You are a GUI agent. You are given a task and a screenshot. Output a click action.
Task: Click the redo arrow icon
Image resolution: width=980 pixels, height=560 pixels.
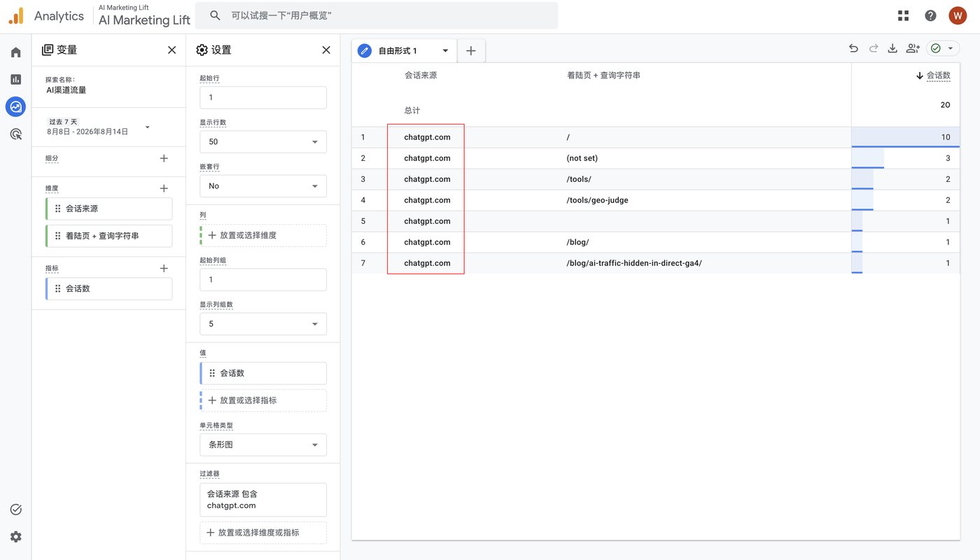(x=873, y=48)
